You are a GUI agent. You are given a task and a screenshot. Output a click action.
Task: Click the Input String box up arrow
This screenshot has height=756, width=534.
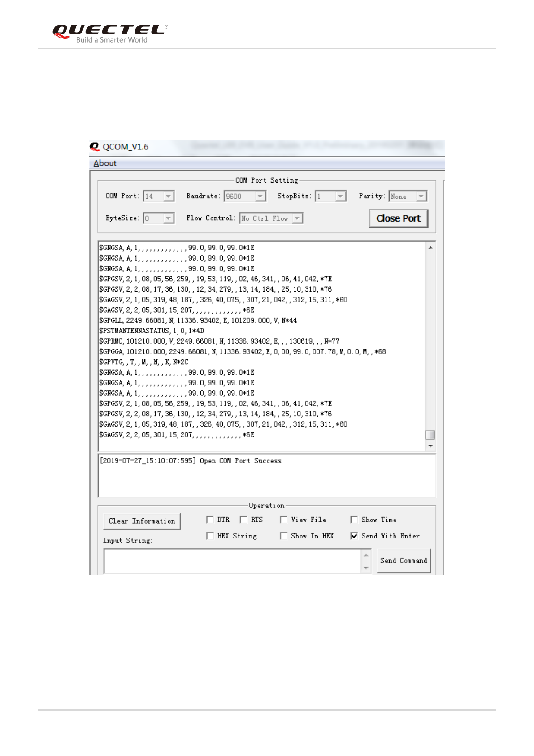click(x=366, y=555)
